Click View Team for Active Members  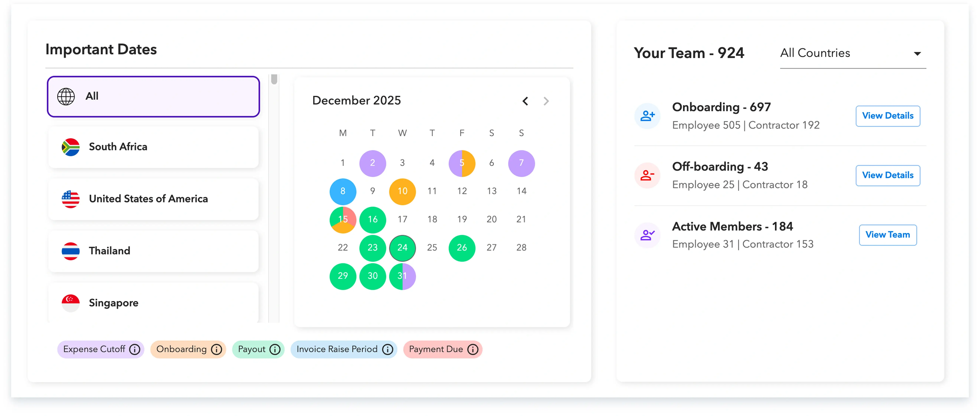coord(888,235)
